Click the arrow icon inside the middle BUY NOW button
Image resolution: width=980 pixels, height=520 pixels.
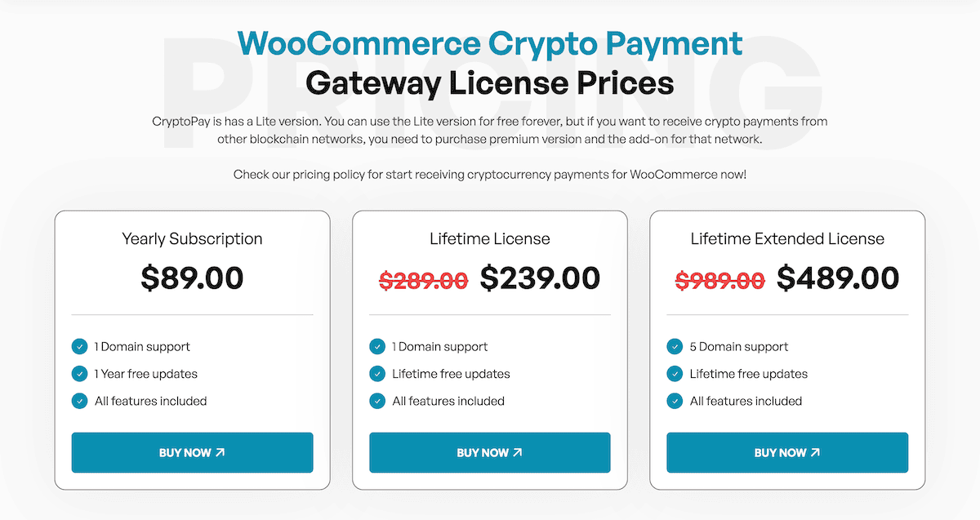(x=517, y=452)
